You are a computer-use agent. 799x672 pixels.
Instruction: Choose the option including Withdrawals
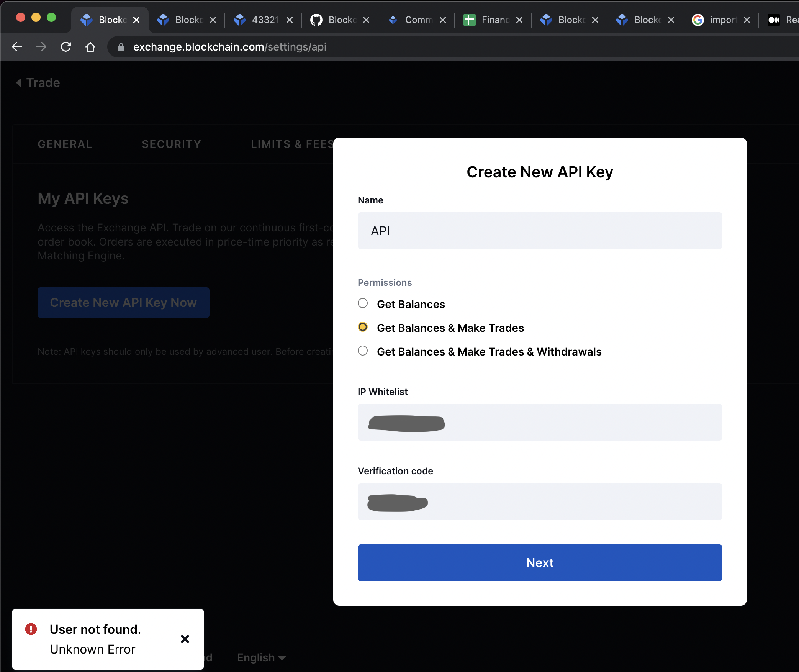coord(363,351)
